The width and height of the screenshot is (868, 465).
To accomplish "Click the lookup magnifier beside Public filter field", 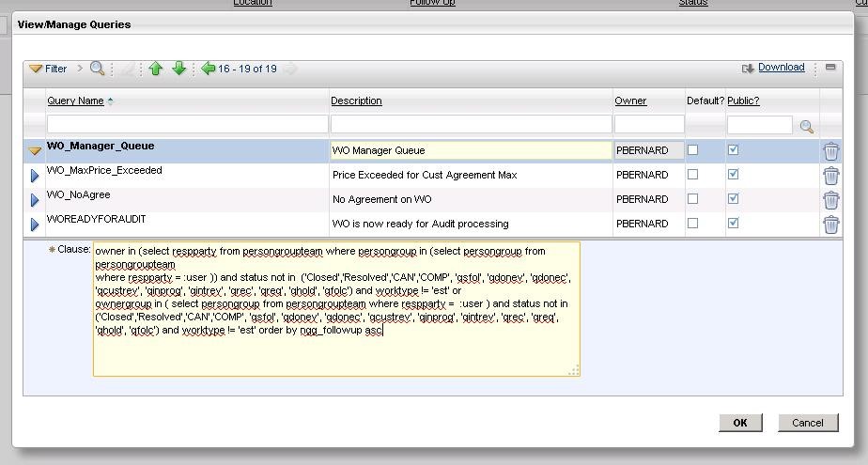I will coord(806,126).
